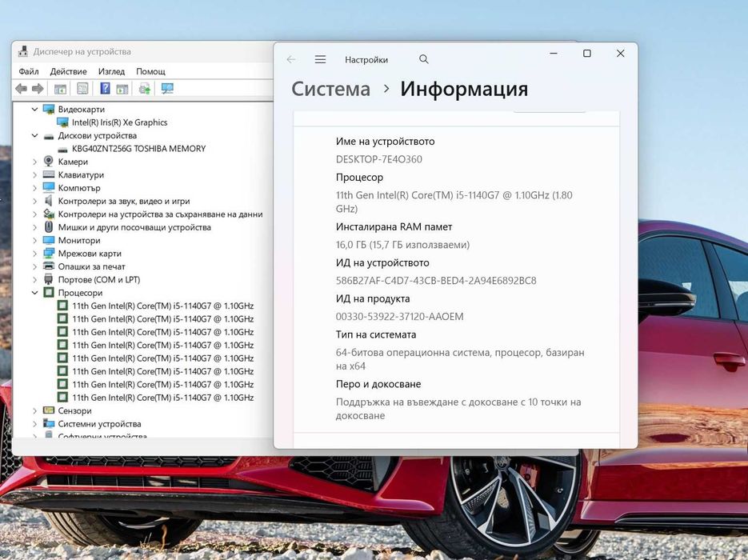Select the Опашки за печат label
The width and height of the screenshot is (748, 560).
[x=91, y=266]
